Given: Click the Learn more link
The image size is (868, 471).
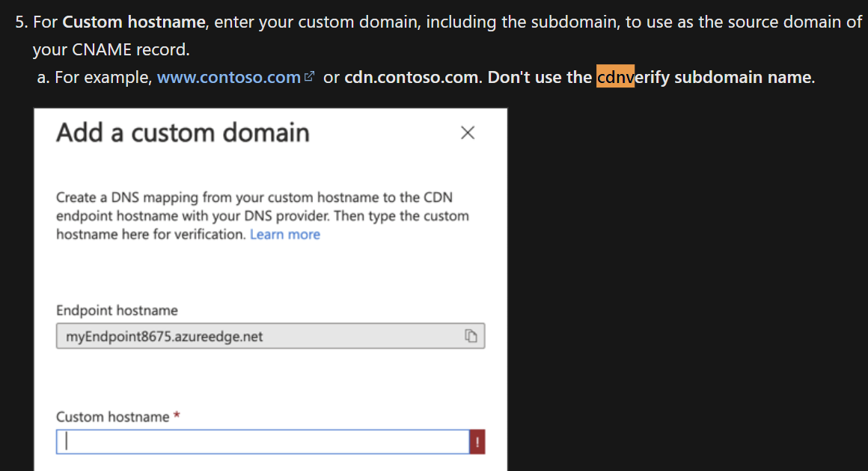Looking at the screenshot, I should click(x=284, y=234).
